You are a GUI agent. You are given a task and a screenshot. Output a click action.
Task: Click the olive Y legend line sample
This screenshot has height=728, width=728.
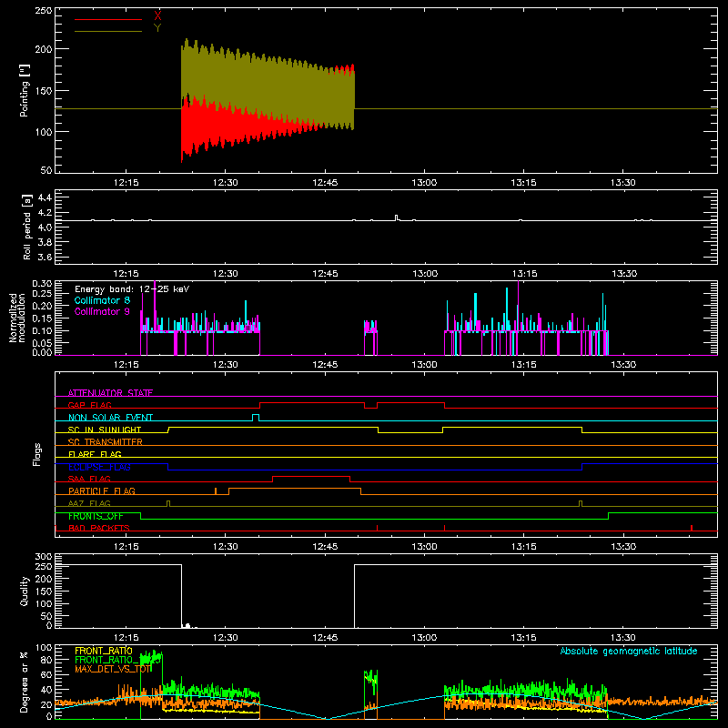tap(108, 31)
